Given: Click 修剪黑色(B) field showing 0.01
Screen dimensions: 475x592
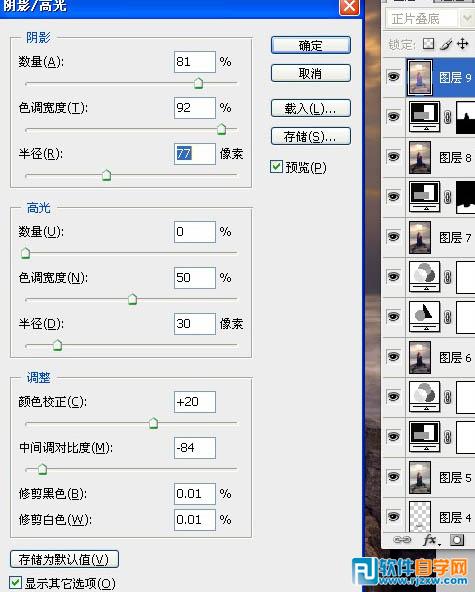Looking at the screenshot, I should click(195, 493).
